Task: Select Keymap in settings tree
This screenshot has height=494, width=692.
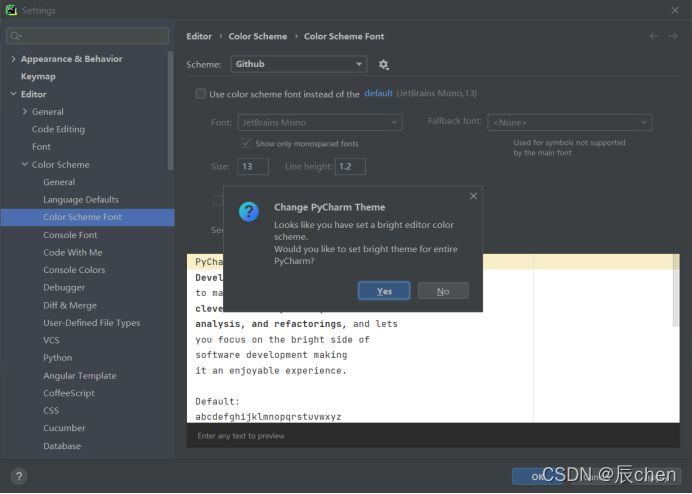Action: pos(38,76)
